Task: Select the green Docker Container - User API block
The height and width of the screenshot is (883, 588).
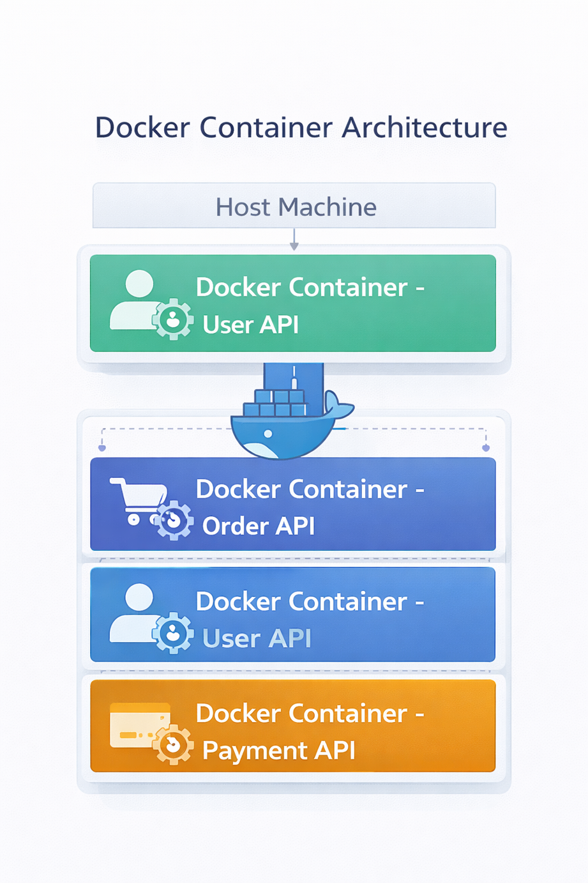Action: click(x=293, y=303)
